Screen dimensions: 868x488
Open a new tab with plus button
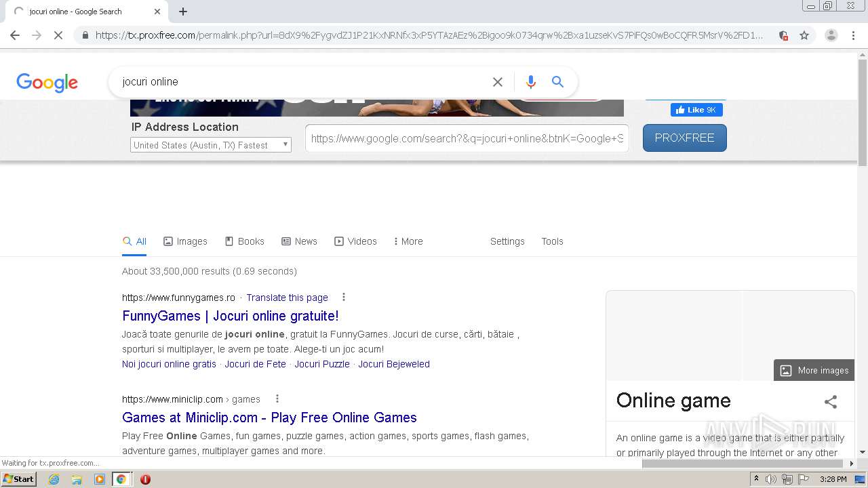pyautogui.click(x=183, y=12)
